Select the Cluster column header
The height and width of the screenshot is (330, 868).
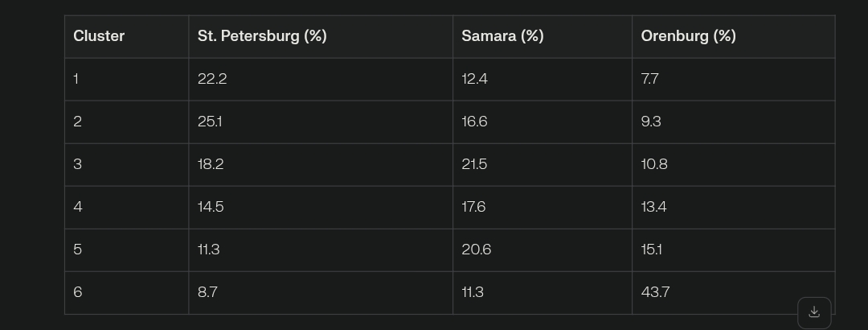(x=127, y=36)
